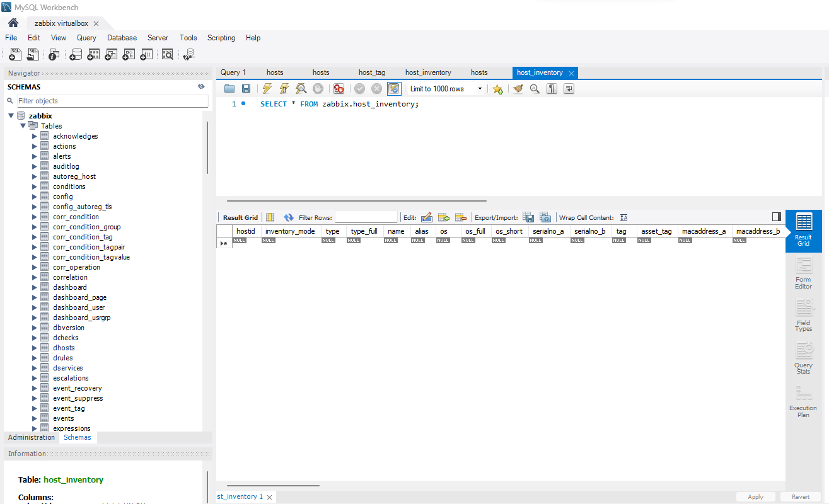Open the Limit to 1000 rows dropdown
The height and width of the screenshot is (504, 829).
(x=446, y=89)
